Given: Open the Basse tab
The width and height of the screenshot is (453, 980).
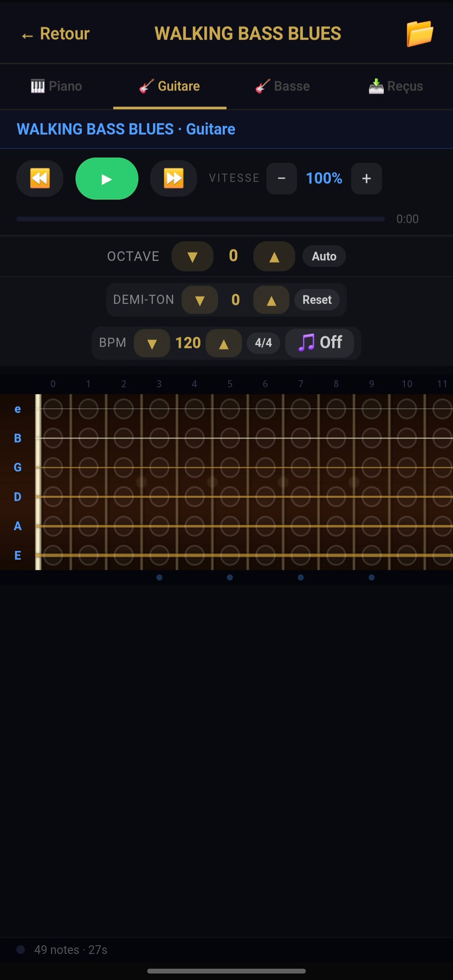Looking at the screenshot, I should pyautogui.click(x=283, y=86).
